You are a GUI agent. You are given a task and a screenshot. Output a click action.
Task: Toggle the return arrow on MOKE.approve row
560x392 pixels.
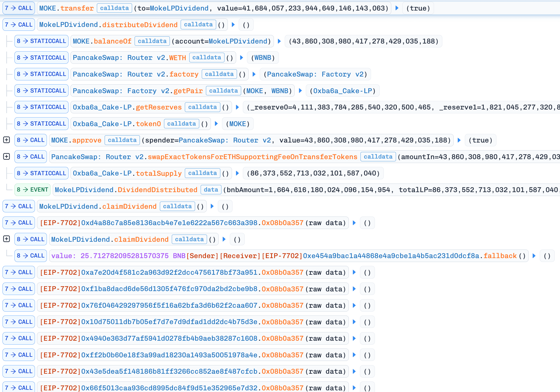(459, 140)
